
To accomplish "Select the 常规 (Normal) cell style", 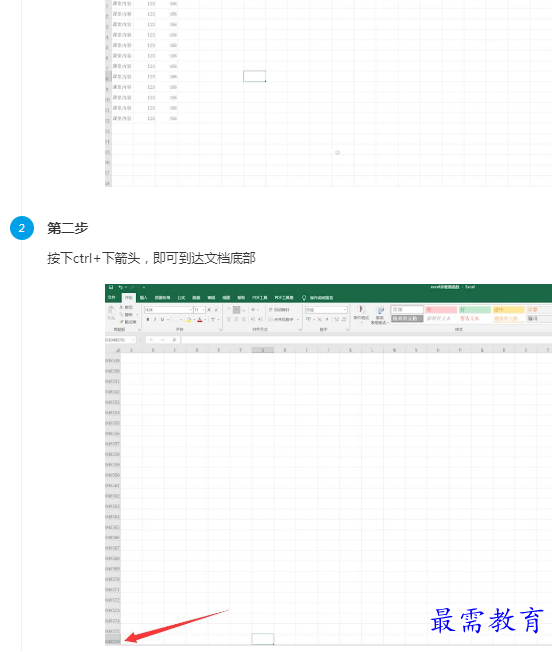I will coord(407,310).
